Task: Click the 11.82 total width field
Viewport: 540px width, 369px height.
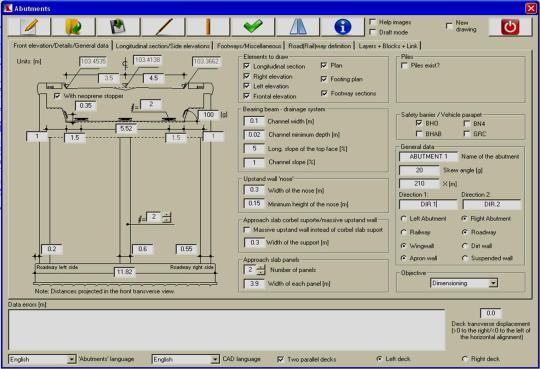Action: coord(124,272)
